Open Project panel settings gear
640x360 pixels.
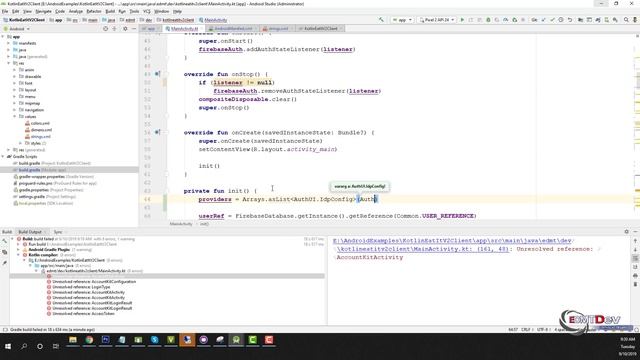(125, 29)
